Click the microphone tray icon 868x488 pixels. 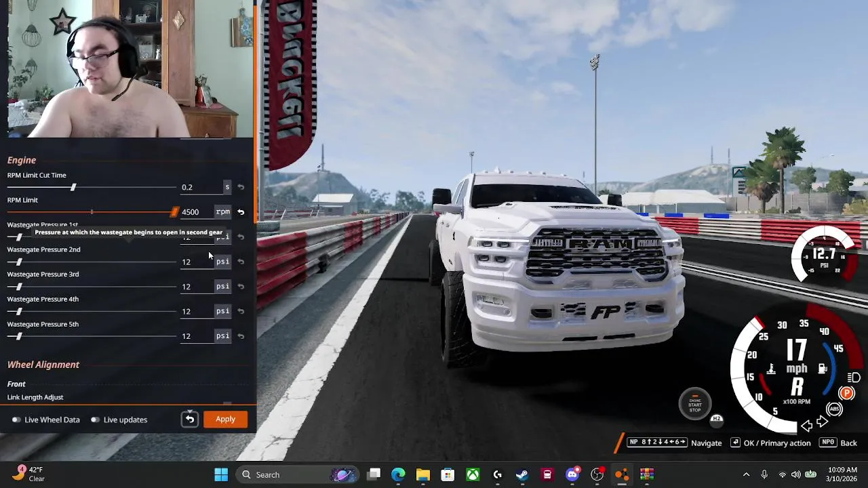(764, 474)
